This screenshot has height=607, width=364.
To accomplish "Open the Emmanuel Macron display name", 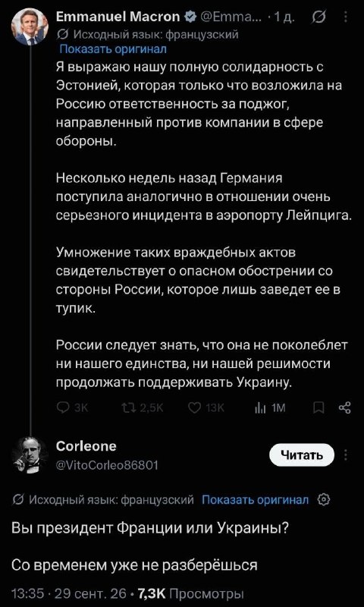I will coord(118,17).
